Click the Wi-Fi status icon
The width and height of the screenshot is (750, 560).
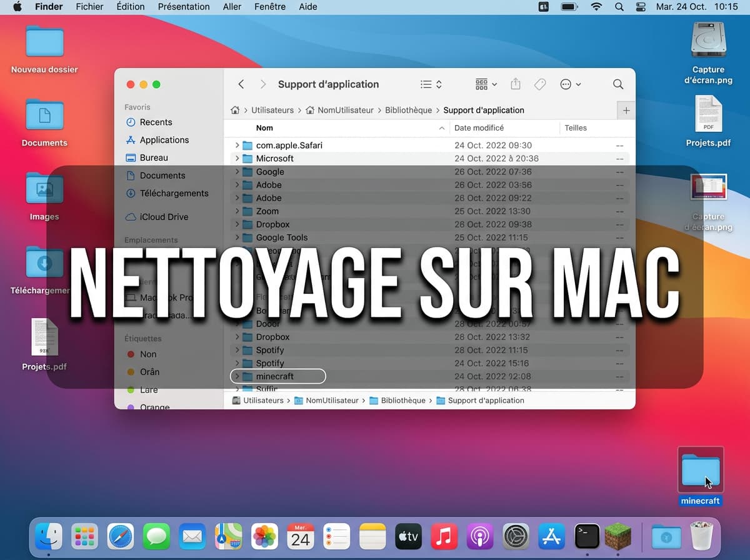(x=597, y=7)
